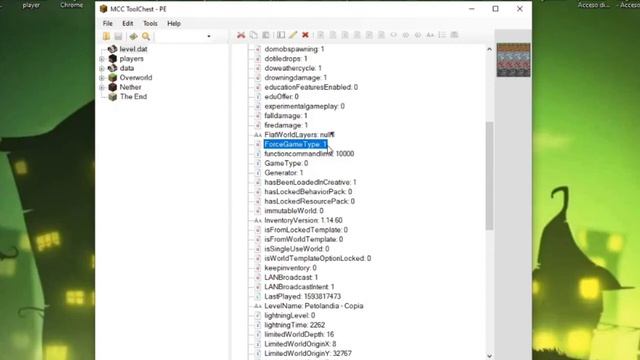The height and width of the screenshot is (360, 640).
Task: Select the highlighted ForceGameType: 1 entry
Action: [296, 144]
